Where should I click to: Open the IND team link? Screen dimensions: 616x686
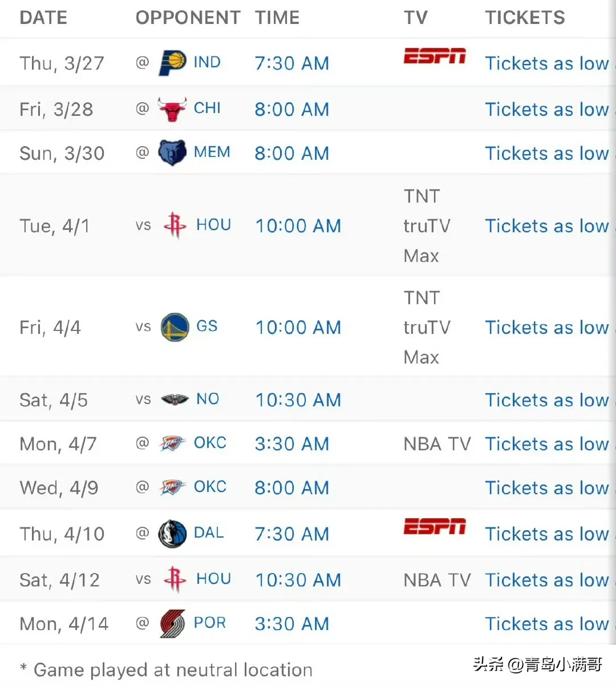(207, 62)
